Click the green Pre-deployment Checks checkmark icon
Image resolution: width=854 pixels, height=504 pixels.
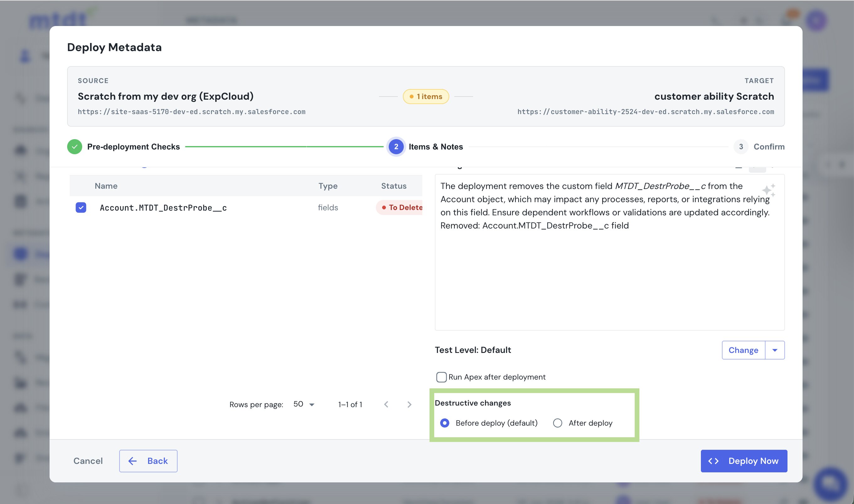pyautogui.click(x=74, y=147)
